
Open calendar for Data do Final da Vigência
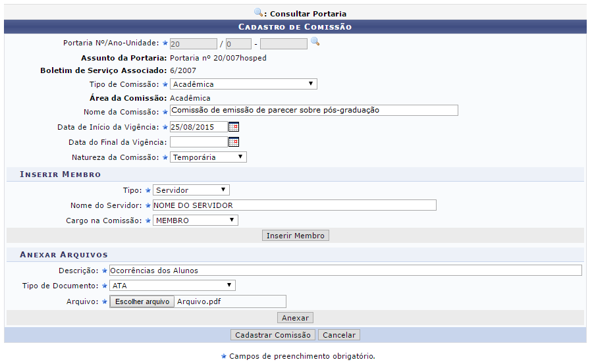click(x=233, y=142)
